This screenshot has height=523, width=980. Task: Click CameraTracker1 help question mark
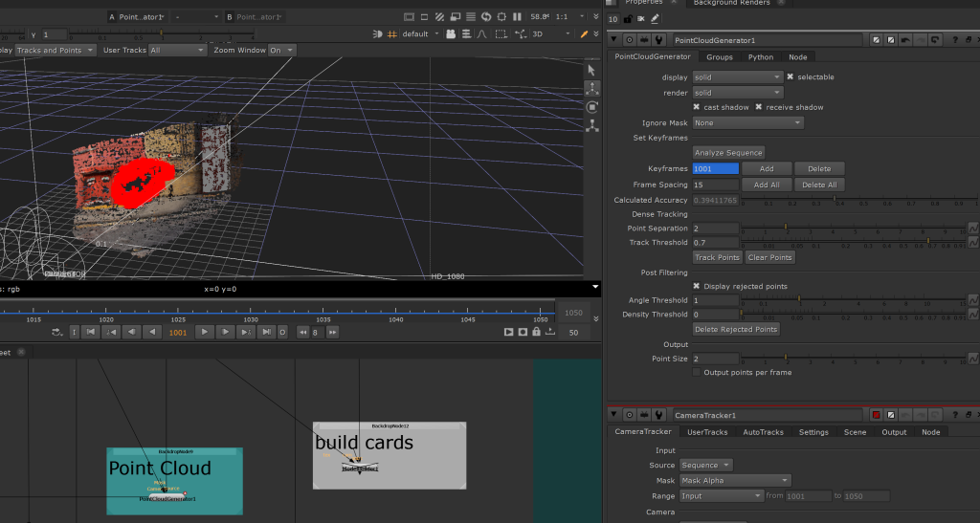click(x=955, y=415)
